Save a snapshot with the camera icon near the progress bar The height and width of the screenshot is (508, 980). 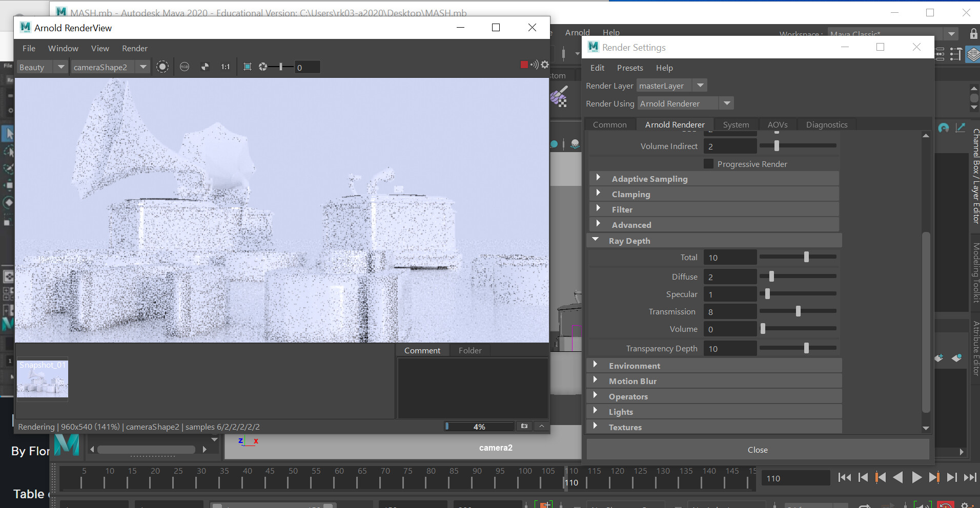(x=524, y=426)
